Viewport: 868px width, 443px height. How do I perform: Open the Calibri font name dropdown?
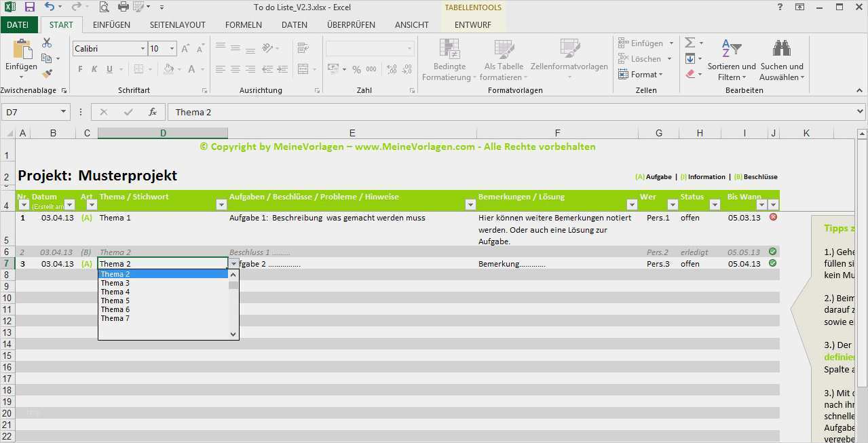coord(143,49)
